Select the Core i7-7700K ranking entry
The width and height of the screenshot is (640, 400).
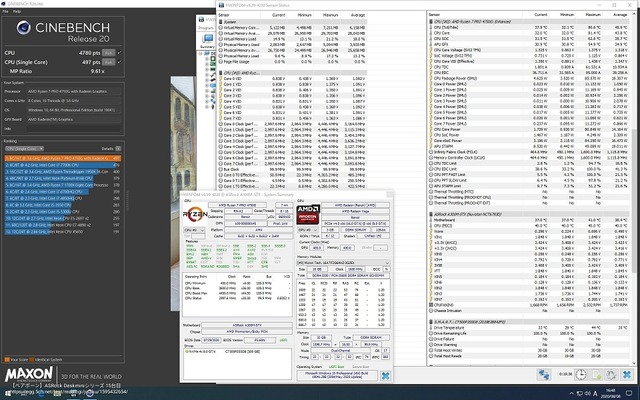pos(63,165)
